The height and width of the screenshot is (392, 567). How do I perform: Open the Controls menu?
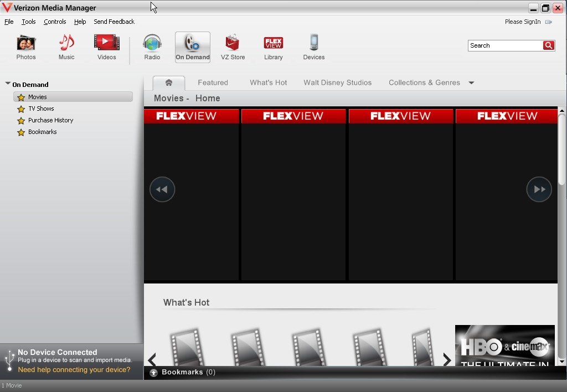click(55, 22)
